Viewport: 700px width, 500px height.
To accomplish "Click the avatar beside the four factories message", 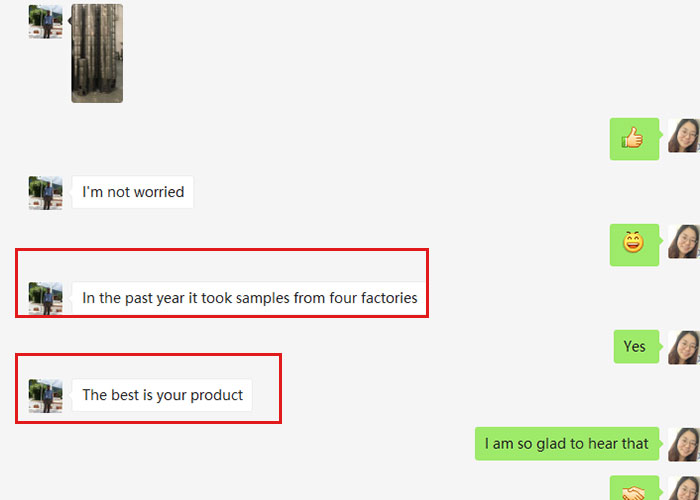I will pos(45,298).
